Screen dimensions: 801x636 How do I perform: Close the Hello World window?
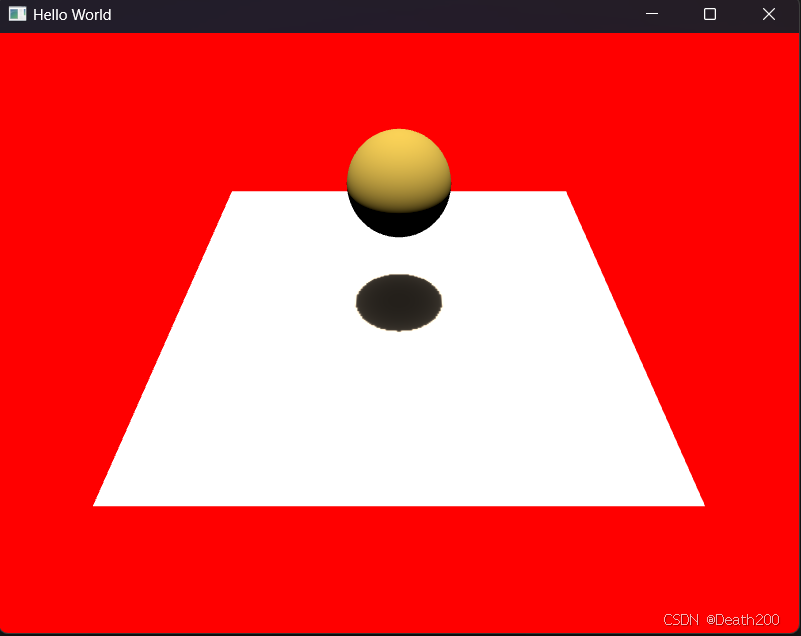point(769,14)
